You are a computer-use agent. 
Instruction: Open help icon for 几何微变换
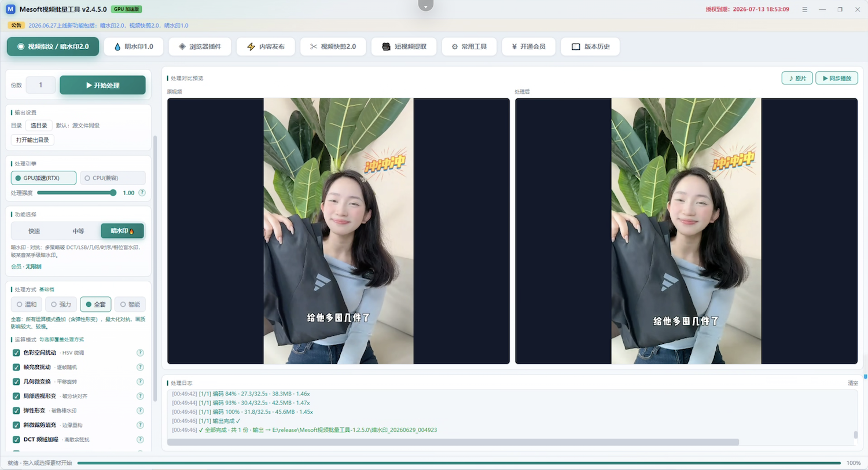[x=140, y=381]
